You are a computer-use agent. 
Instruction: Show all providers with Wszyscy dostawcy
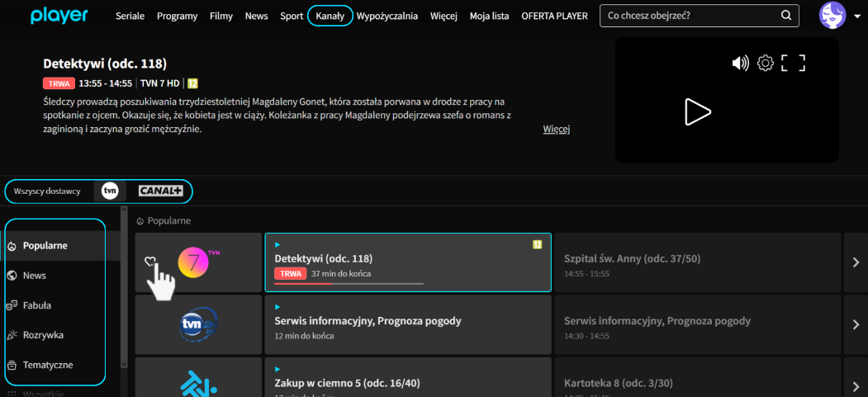(x=47, y=191)
